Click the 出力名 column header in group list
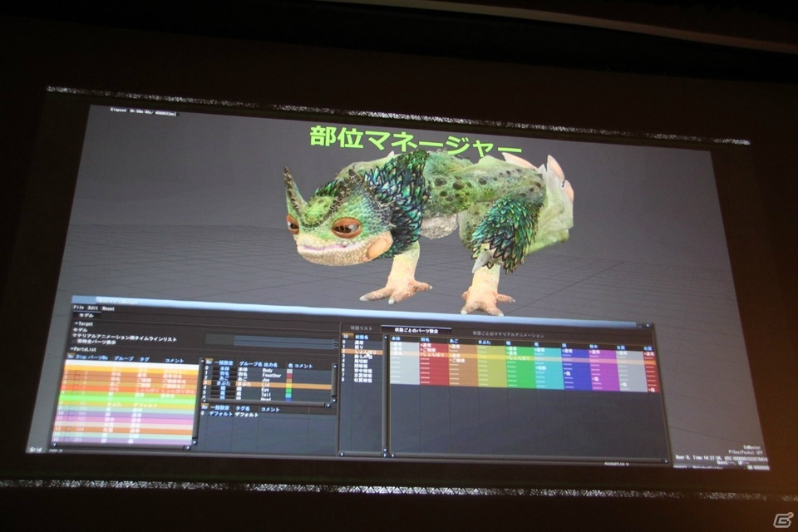 (x=269, y=365)
